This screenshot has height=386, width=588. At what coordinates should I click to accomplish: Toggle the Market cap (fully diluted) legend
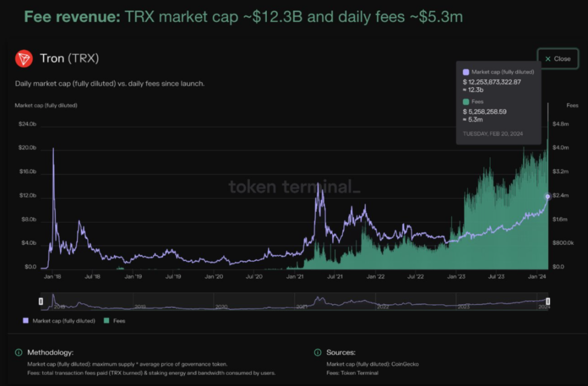tap(59, 321)
